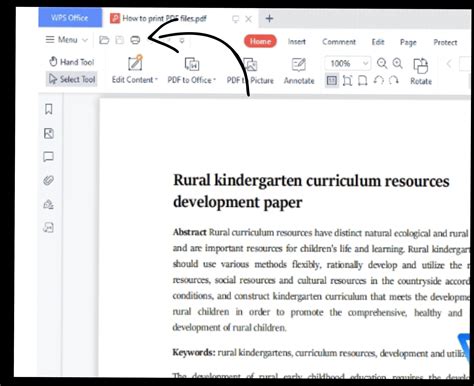Viewport: 474px width, 386px height.
Task: Switch to the Comment ribbon tab
Action: coord(339,42)
